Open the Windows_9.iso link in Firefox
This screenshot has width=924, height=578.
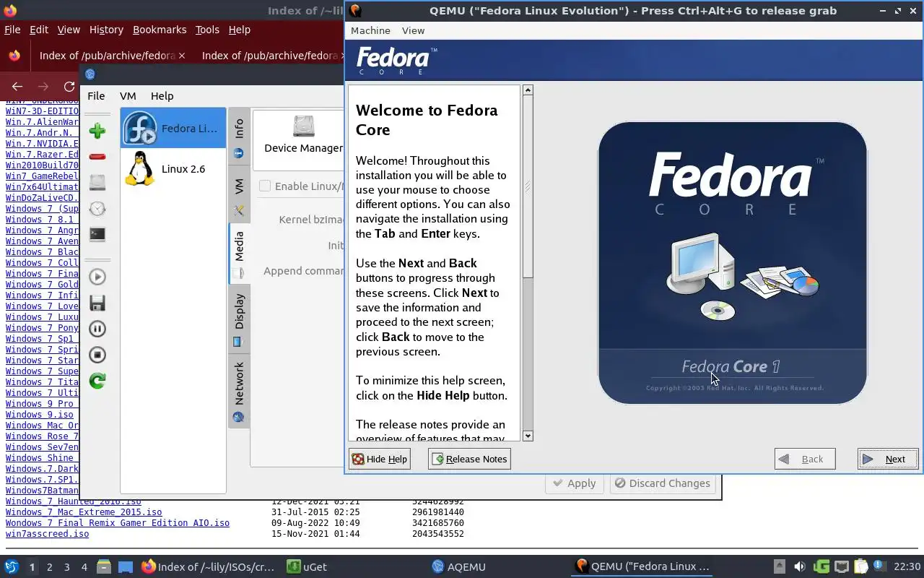pos(40,415)
